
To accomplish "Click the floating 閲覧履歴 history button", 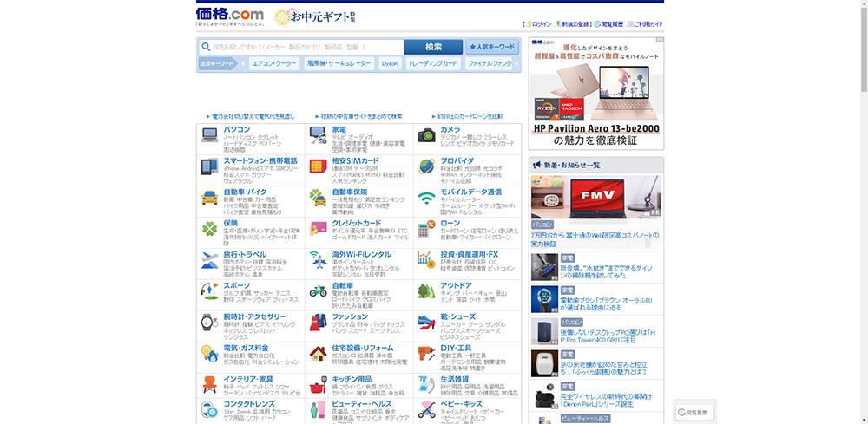I will [694, 413].
